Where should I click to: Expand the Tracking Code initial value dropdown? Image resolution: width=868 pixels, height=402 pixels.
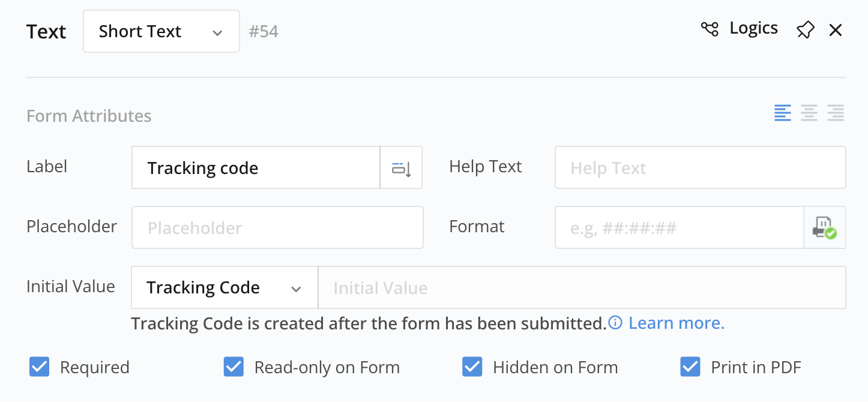224,288
